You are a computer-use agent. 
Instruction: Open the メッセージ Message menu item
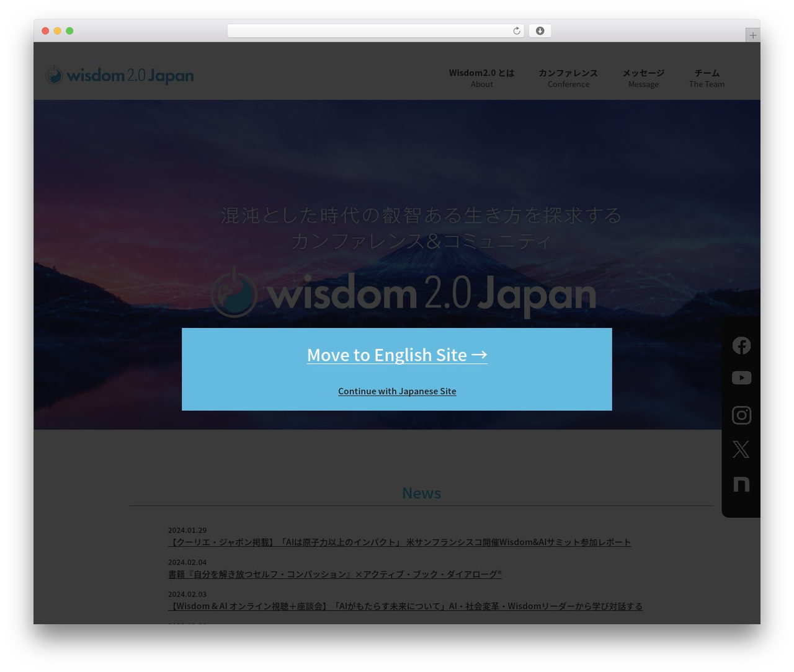coord(643,78)
